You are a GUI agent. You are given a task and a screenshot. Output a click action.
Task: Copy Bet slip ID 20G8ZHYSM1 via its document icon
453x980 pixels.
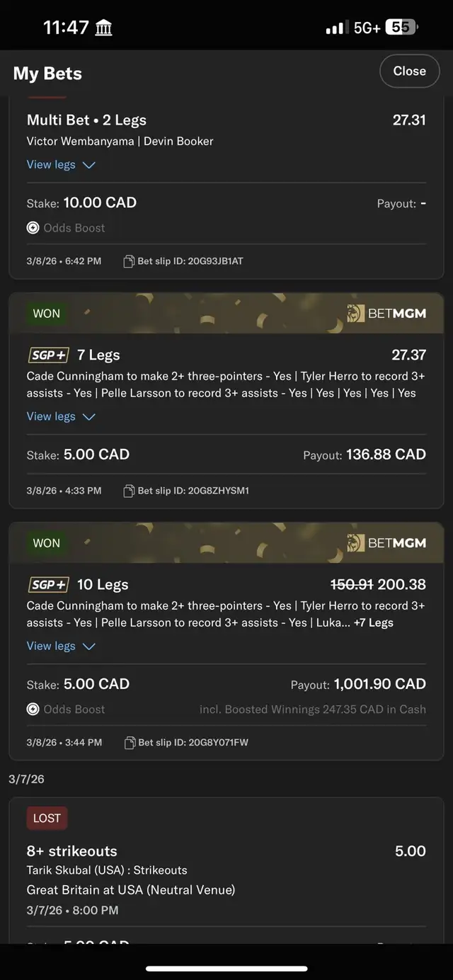click(x=129, y=490)
